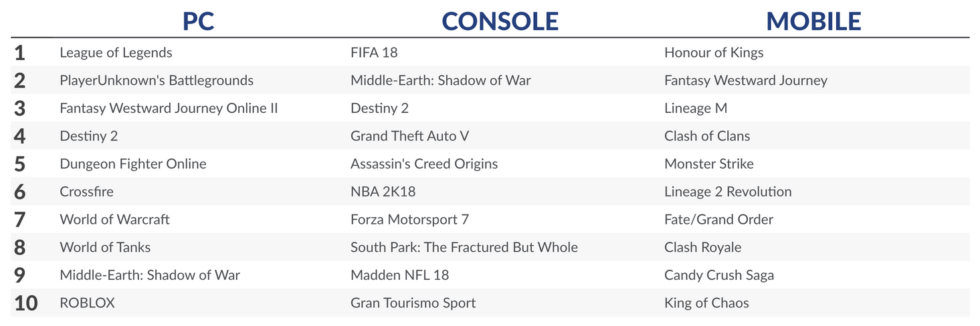Select South Park: The Fractured But Whole
Viewport: 980px width, 326px height.
[x=464, y=247]
